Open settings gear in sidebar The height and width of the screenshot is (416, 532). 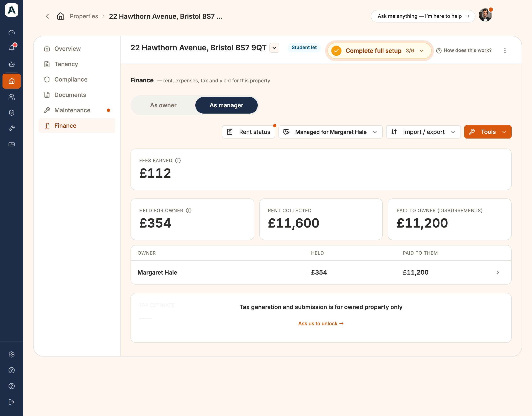11,354
